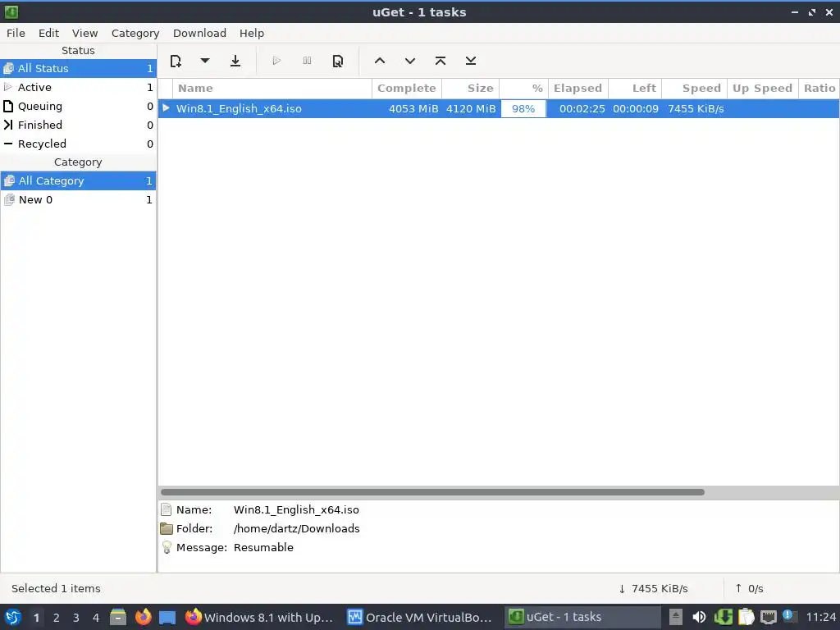Select the New 0 category
The image size is (840, 630).
(x=78, y=200)
